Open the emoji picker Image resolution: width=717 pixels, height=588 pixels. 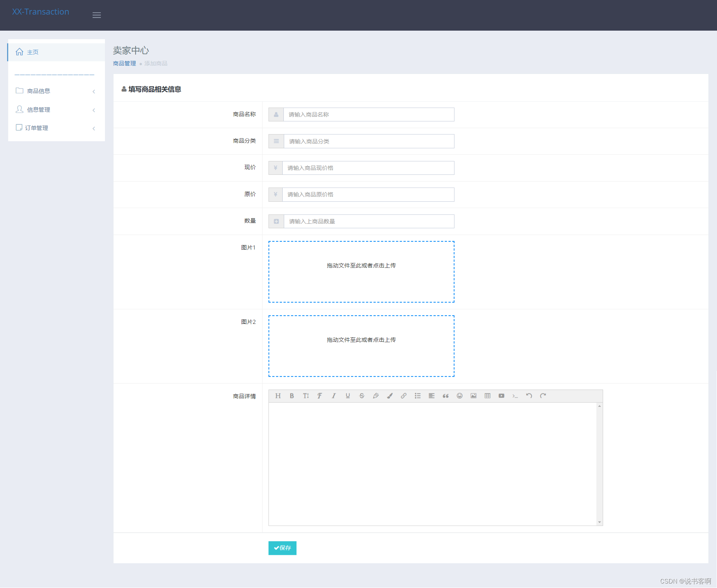[x=459, y=396]
